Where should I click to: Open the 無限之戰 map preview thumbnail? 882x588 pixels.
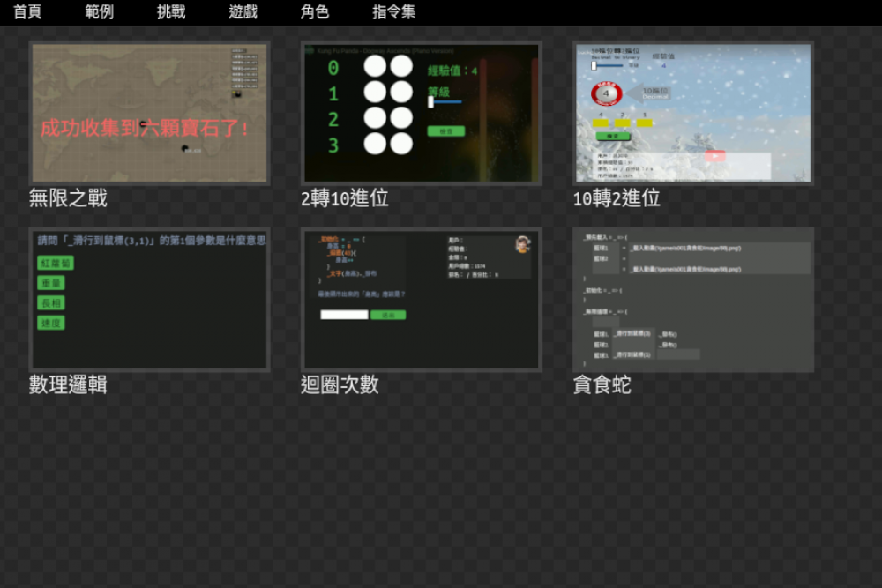click(x=149, y=113)
